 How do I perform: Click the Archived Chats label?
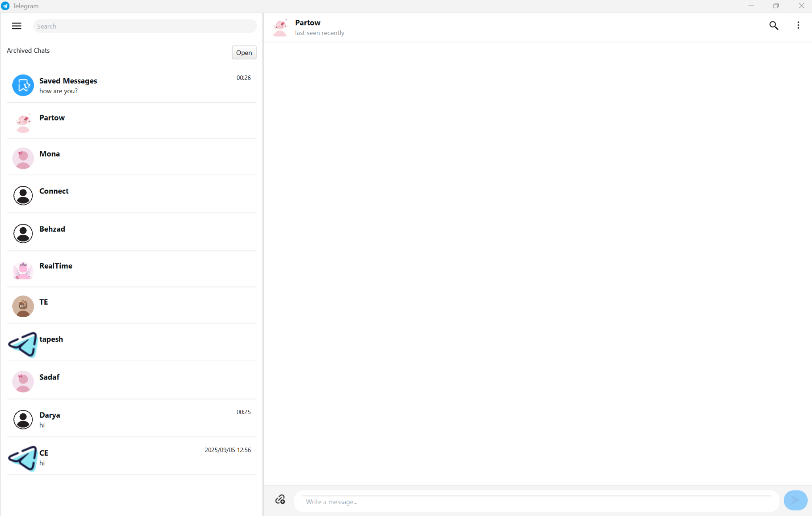tap(28, 50)
